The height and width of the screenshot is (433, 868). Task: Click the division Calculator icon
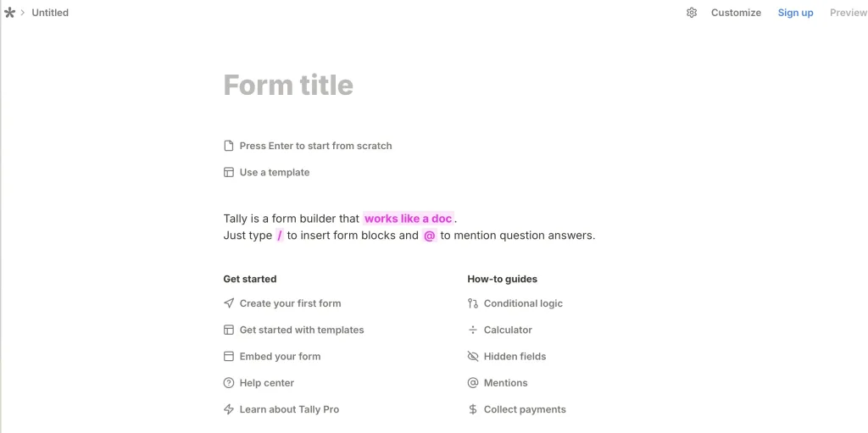click(x=473, y=330)
